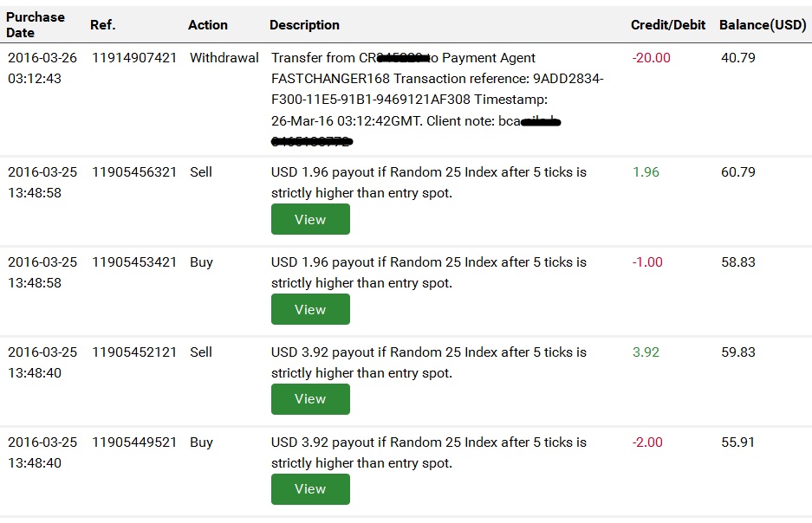812x523 pixels.
Task: Select the Action column header
Action: (x=208, y=25)
